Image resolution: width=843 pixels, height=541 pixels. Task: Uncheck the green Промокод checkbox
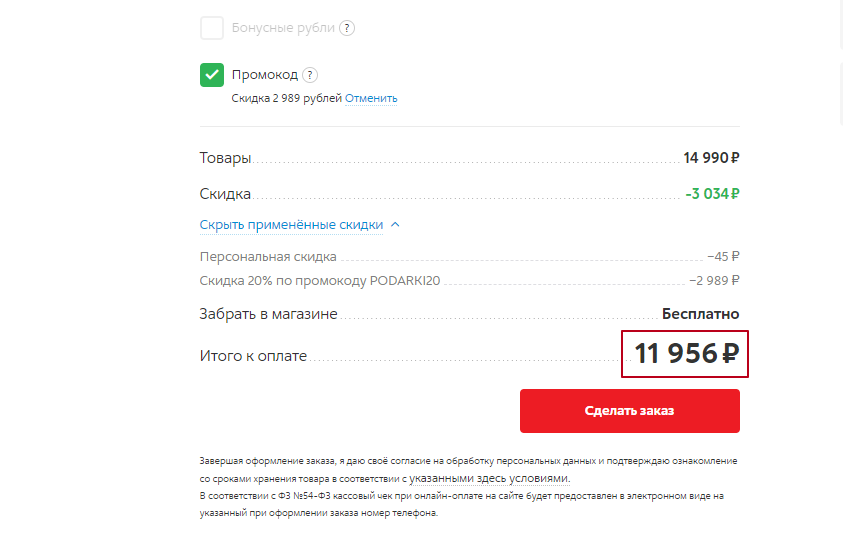212,75
